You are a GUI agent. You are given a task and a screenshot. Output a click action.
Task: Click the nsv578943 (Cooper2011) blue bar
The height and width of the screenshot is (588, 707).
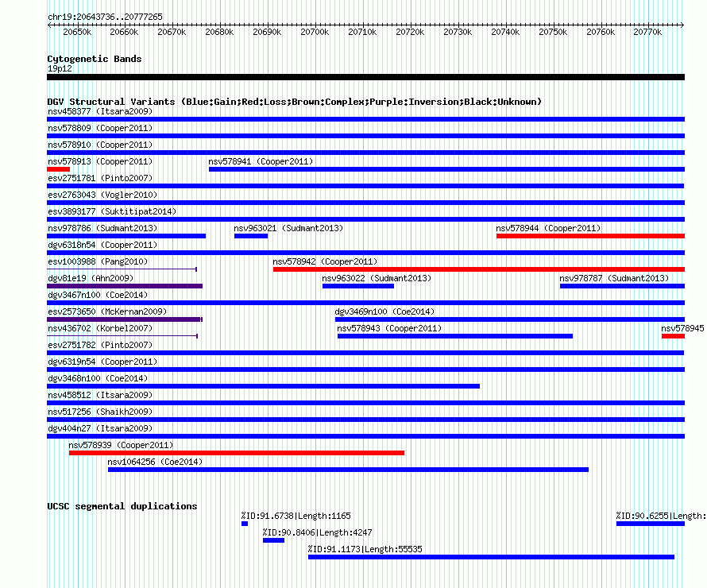(x=455, y=336)
